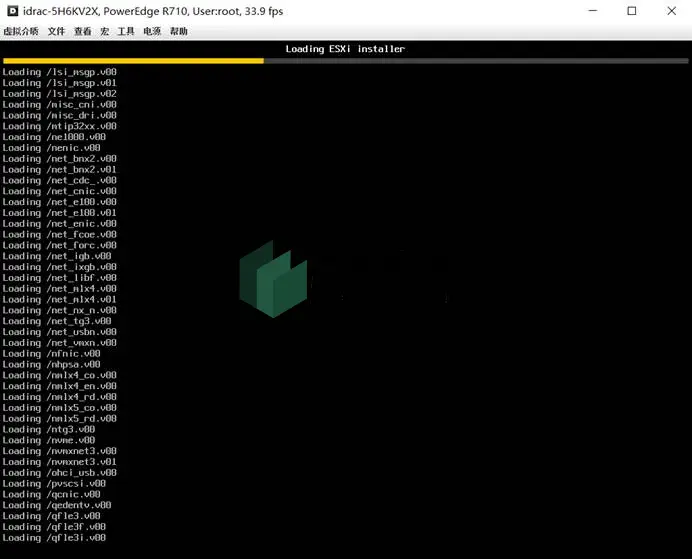This screenshot has width=692, height=559.
Task: Click the yellow ESXi loading progress bar
Action: [133, 61]
